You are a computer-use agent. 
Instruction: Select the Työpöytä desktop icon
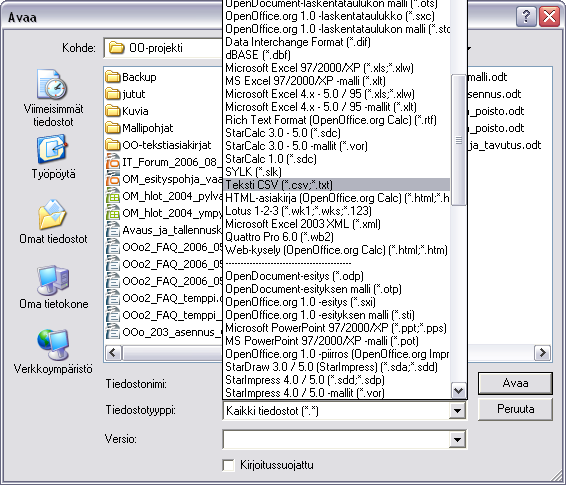point(52,149)
